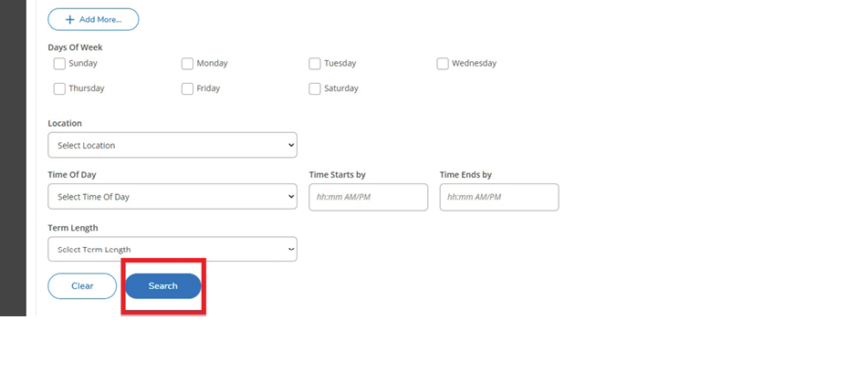Click the Time Starts by field
868x371 pixels.
coord(368,197)
